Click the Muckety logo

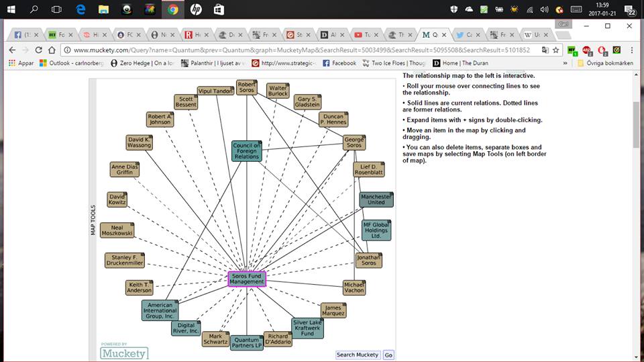click(x=124, y=352)
